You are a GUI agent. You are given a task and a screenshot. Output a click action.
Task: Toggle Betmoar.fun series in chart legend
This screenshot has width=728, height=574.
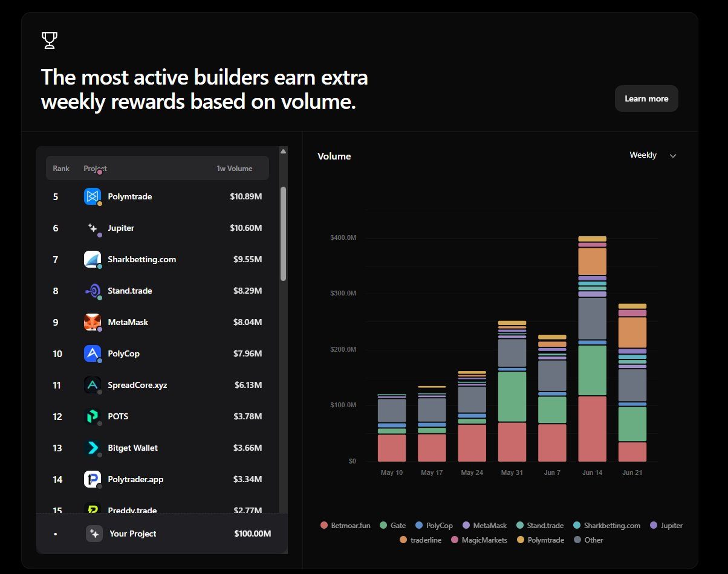click(345, 526)
